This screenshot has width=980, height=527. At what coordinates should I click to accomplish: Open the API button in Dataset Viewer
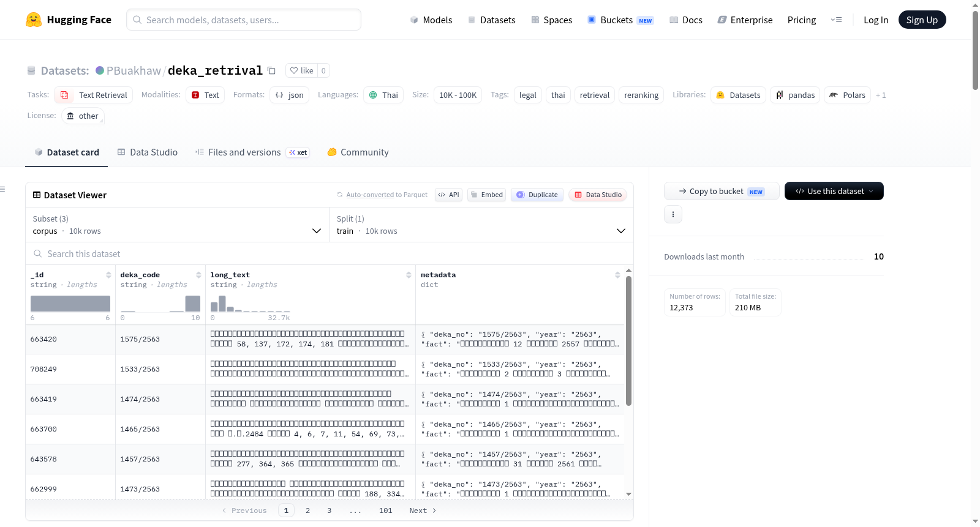click(448, 195)
